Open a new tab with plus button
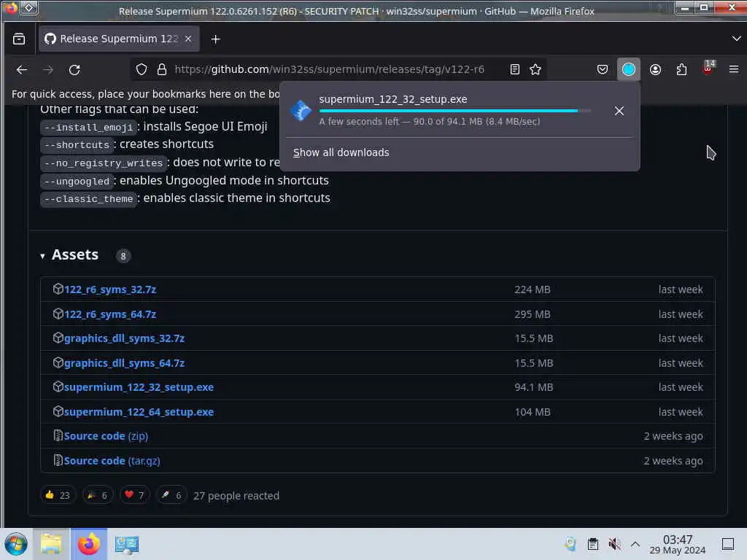The width and height of the screenshot is (747, 560). point(215,39)
